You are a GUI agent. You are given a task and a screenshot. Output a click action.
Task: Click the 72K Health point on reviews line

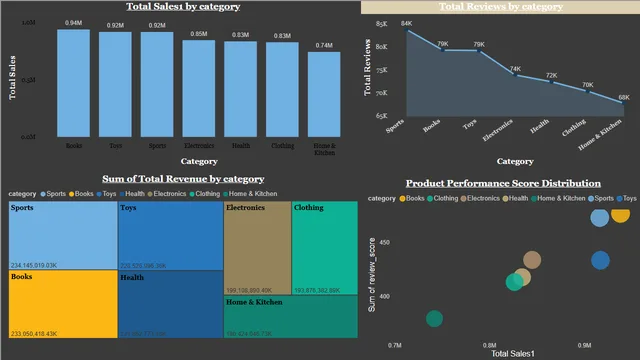pos(551,82)
